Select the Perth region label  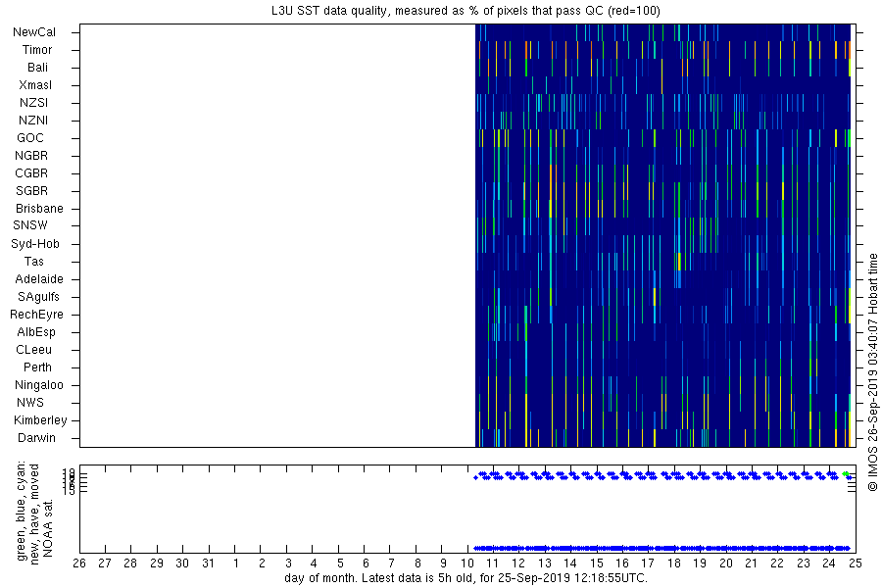pos(37,367)
